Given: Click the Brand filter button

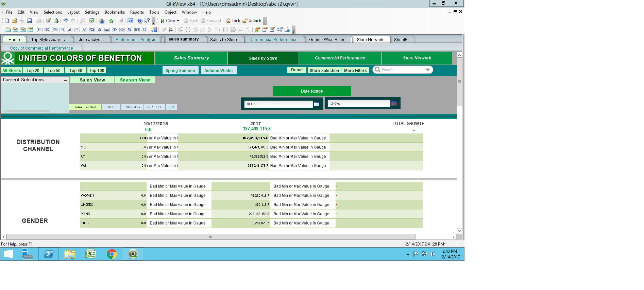Looking at the screenshot, I should point(297,70).
